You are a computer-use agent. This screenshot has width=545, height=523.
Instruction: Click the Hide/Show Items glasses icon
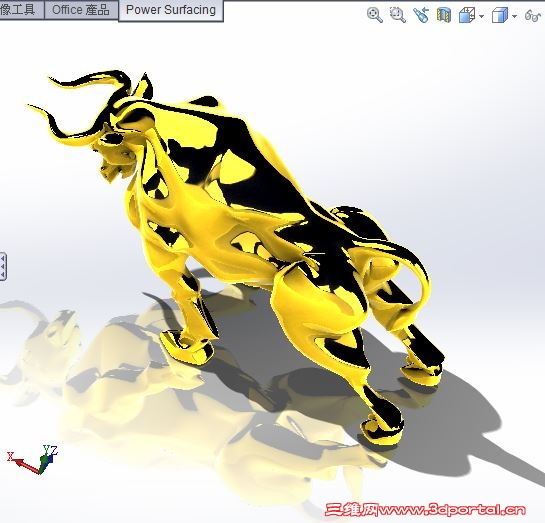(x=533, y=16)
